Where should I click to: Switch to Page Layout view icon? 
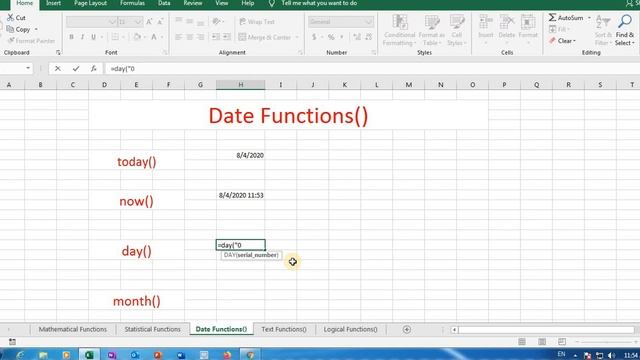(x=542, y=342)
